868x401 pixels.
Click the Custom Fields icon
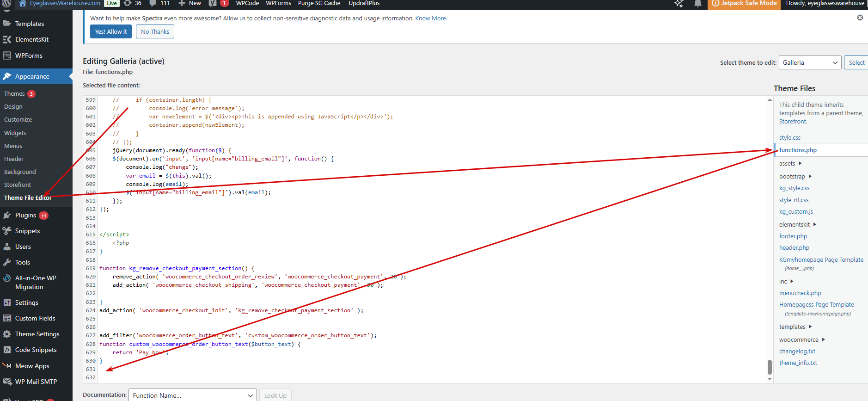click(x=7, y=318)
